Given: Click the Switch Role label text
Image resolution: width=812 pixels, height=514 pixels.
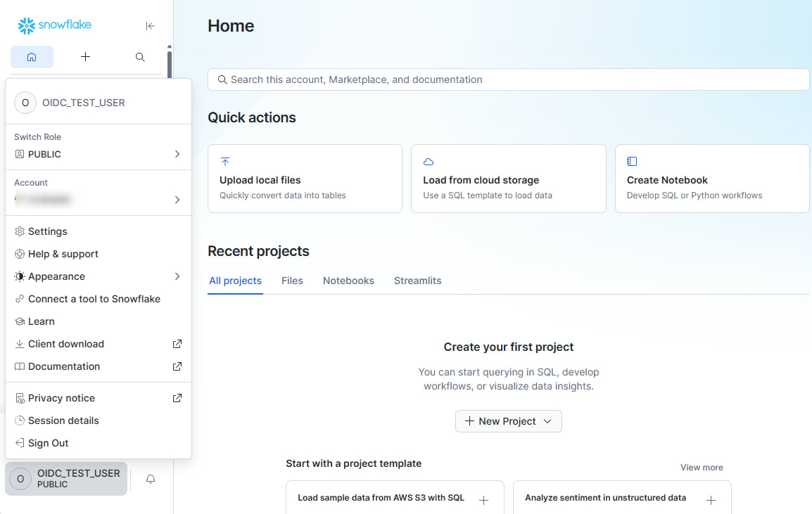Looking at the screenshot, I should [x=37, y=137].
